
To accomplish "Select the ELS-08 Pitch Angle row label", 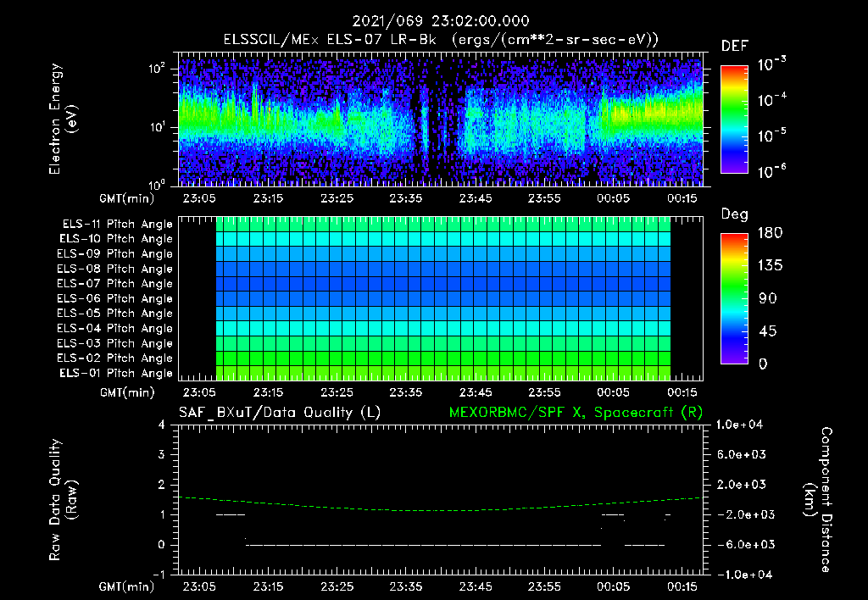I will [114, 269].
